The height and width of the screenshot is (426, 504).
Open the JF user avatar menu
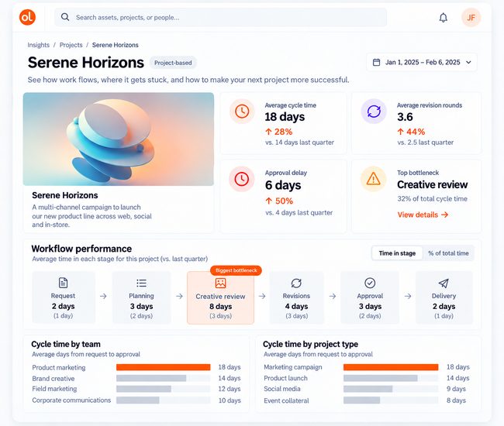tap(471, 17)
